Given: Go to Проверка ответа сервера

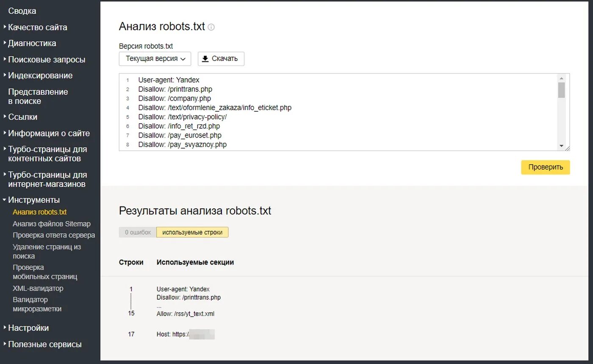Looking at the screenshot, I should [x=53, y=235].
